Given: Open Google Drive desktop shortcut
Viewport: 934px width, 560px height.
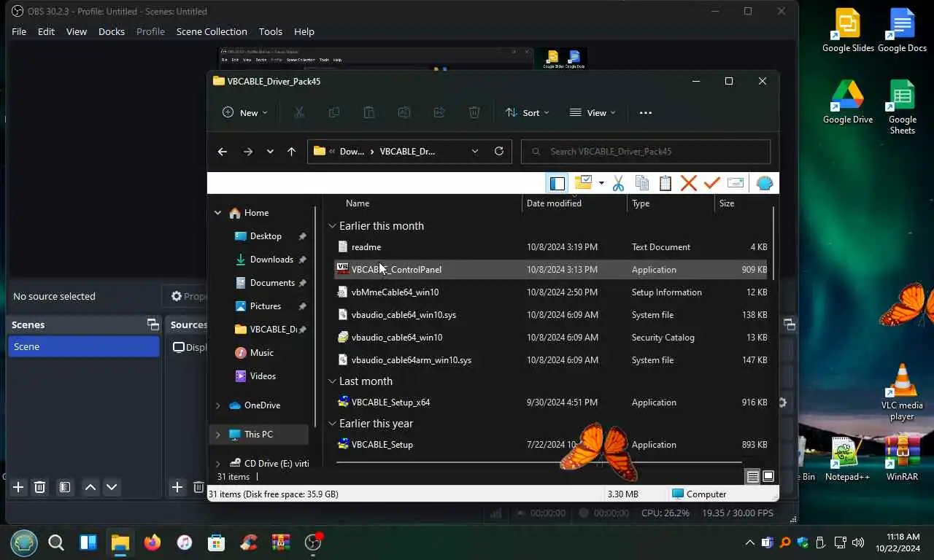Looking at the screenshot, I should pos(847,101).
